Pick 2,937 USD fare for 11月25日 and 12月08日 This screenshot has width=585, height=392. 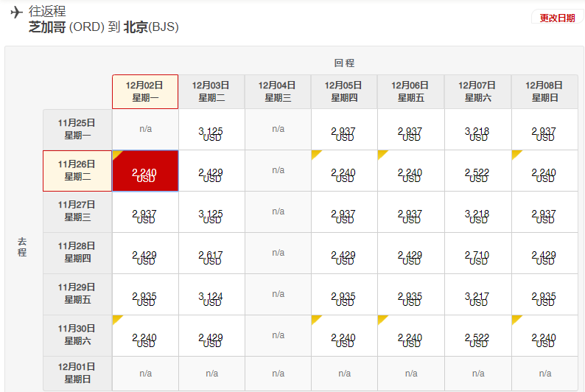(544, 130)
